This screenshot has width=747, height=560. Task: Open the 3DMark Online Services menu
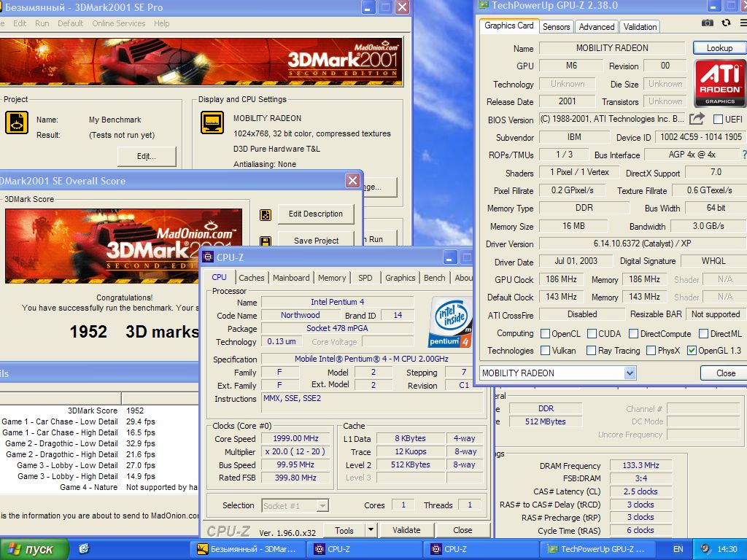(119, 23)
